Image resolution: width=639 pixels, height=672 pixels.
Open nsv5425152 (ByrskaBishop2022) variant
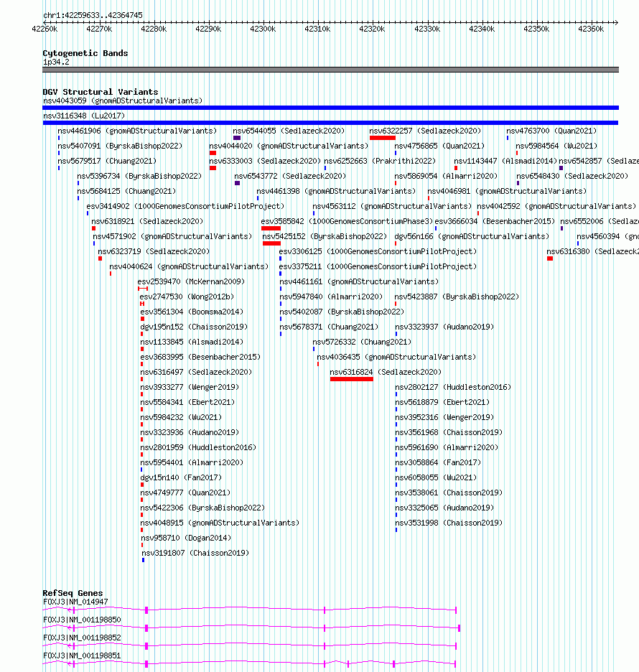(325, 236)
